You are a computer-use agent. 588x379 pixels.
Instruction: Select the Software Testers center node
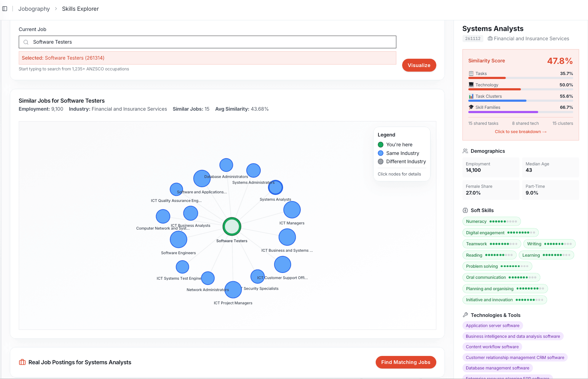tap(232, 227)
